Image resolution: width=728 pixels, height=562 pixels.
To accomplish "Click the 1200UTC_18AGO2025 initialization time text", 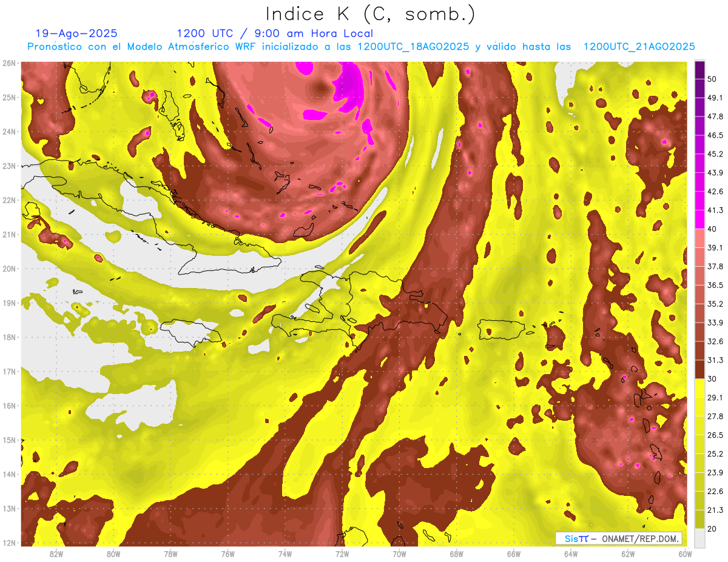I will point(413,47).
